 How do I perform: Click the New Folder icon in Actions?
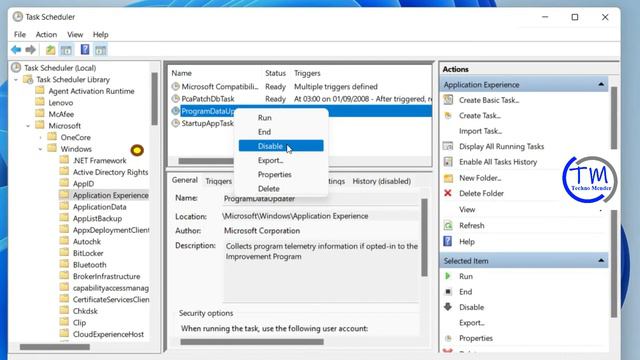(448, 178)
